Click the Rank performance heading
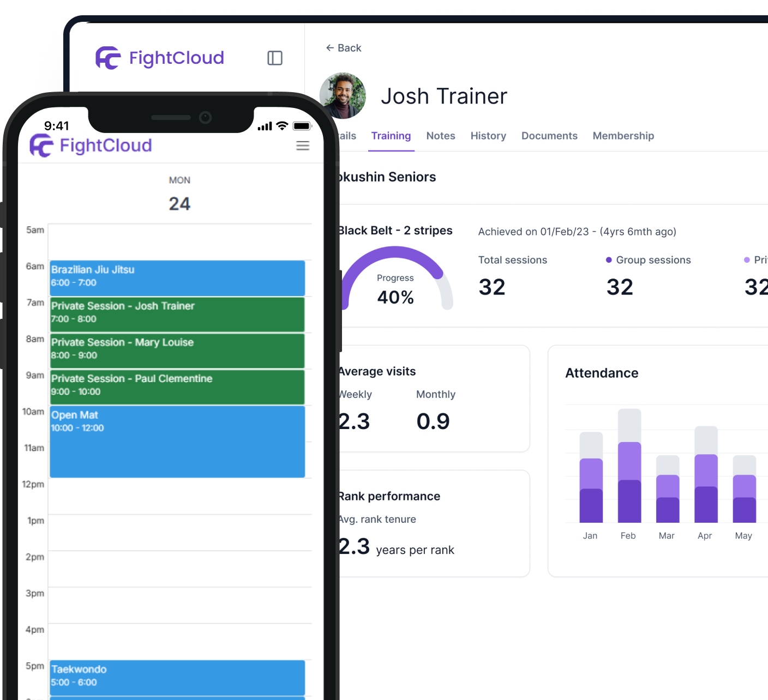This screenshot has width=768, height=700. click(388, 496)
